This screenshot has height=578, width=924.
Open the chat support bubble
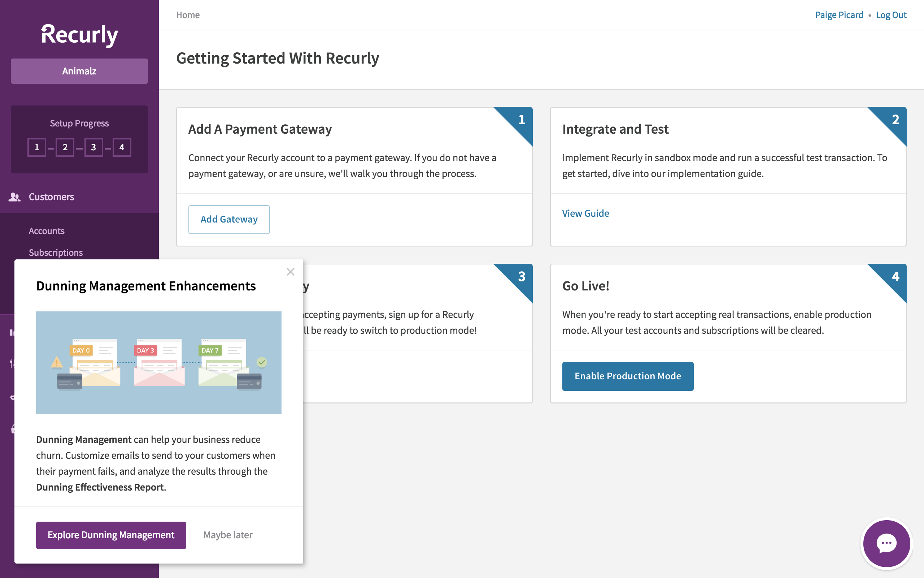886,543
